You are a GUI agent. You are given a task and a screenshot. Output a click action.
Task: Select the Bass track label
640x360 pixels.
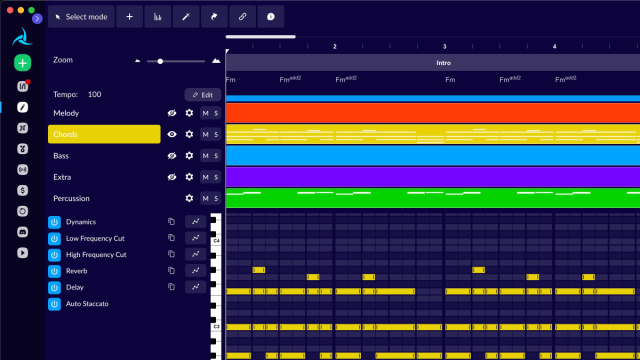click(61, 156)
